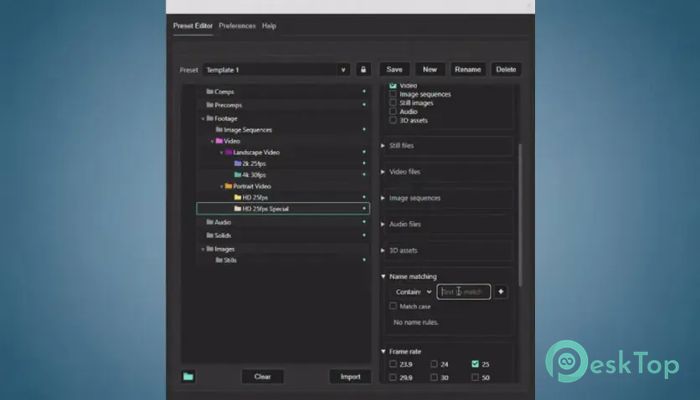This screenshot has width=700, height=400.
Task: Click the rule dot on Landscape Video row
Action: point(364,152)
